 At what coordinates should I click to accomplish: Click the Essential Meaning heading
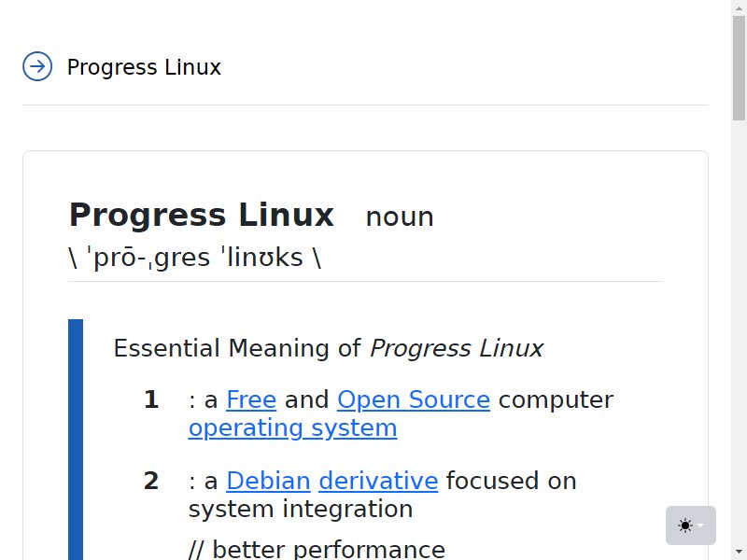click(329, 348)
